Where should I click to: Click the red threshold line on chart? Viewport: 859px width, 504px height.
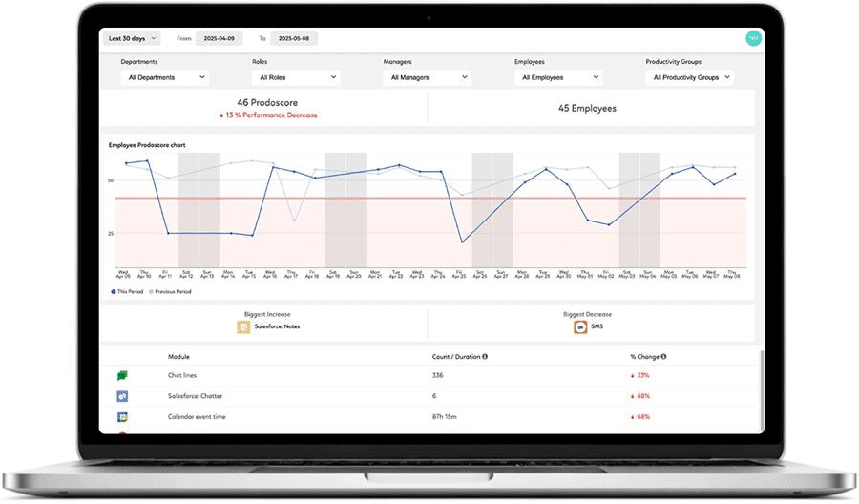430,198
